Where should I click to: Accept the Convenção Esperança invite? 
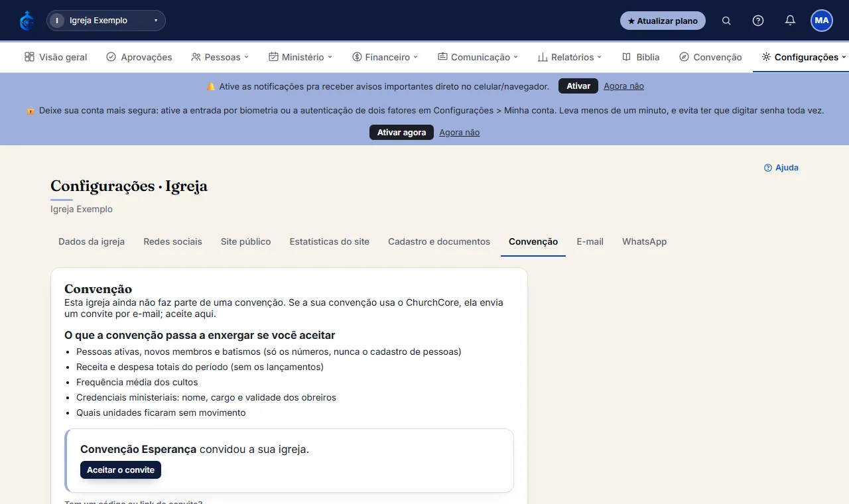pos(121,470)
